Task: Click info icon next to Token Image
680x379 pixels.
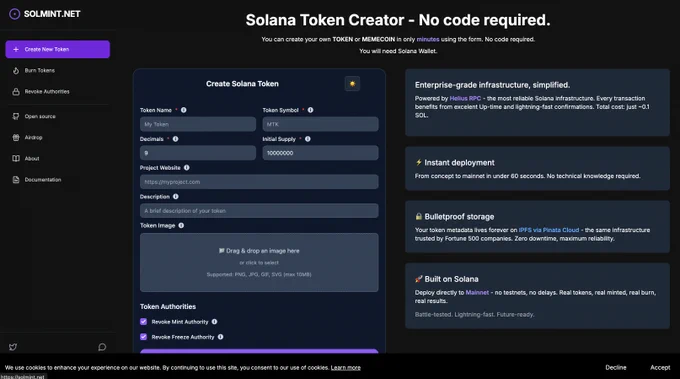Action: pos(181,225)
